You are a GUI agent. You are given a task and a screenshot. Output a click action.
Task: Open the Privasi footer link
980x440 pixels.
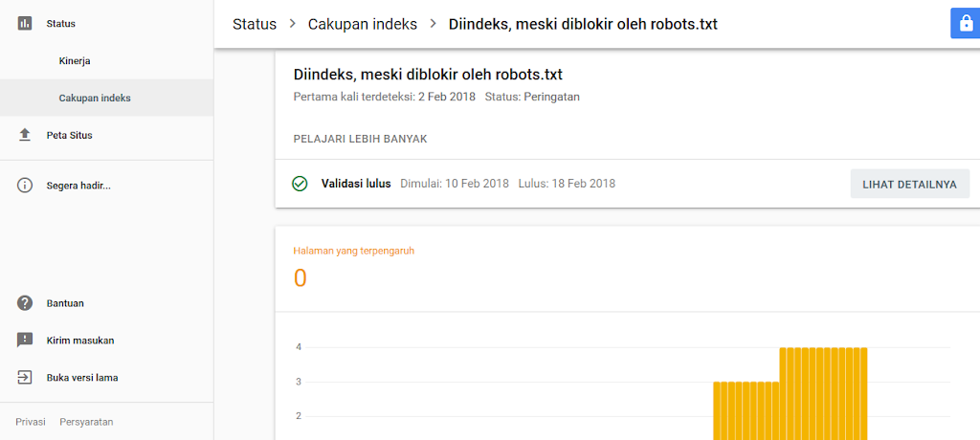click(31, 422)
